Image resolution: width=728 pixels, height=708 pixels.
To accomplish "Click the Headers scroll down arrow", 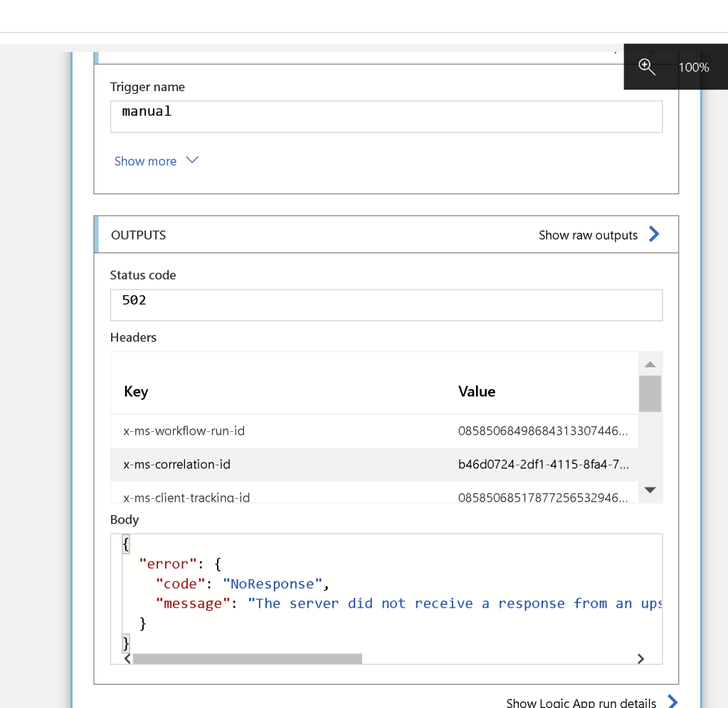I will click(650, 490).
